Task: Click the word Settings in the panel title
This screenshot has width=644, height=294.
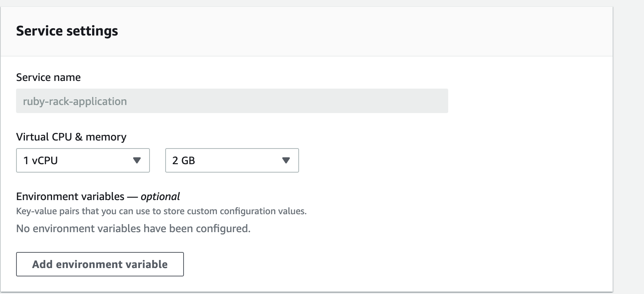Action: pyautogui.click(x=92, y=31)
